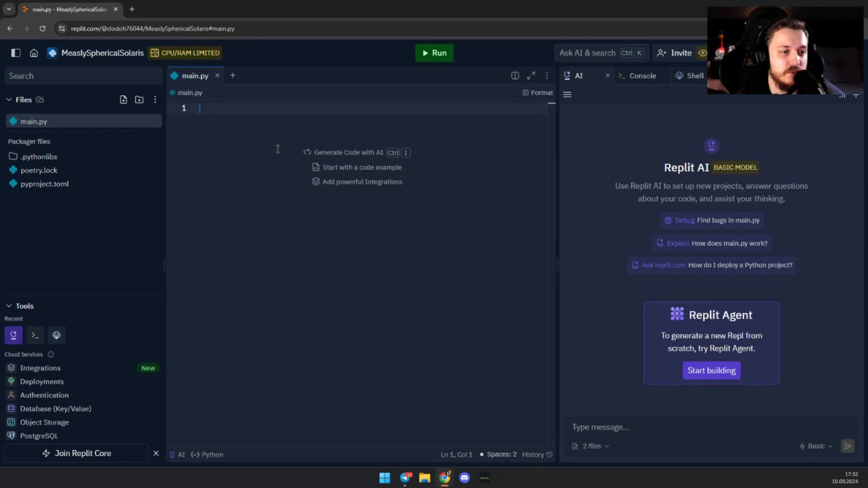Click AI status bar item
868x488 pixels.
(x=177, y=455)
